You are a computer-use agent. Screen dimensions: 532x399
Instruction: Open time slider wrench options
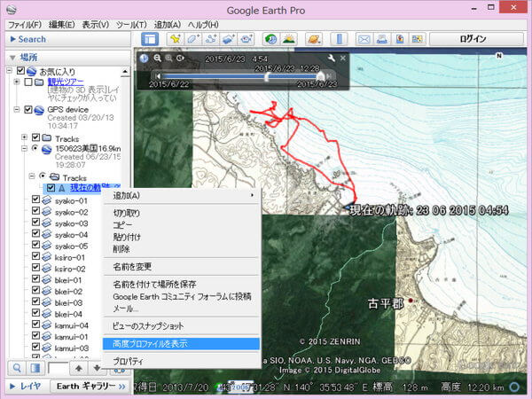pyautogui.click(x=331, y=59)
